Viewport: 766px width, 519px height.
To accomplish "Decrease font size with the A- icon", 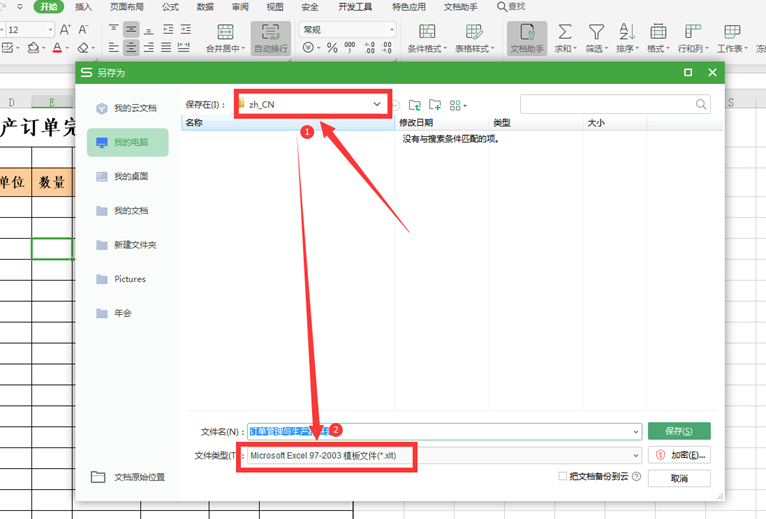I will (x=84, y=30).
